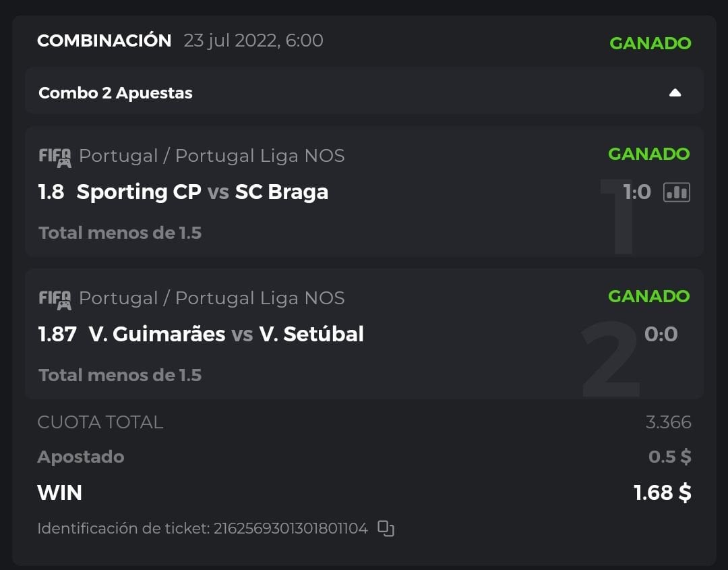Click FIFA esports icon of Sporting match
The image size is (728, 570).
(55, 157)
